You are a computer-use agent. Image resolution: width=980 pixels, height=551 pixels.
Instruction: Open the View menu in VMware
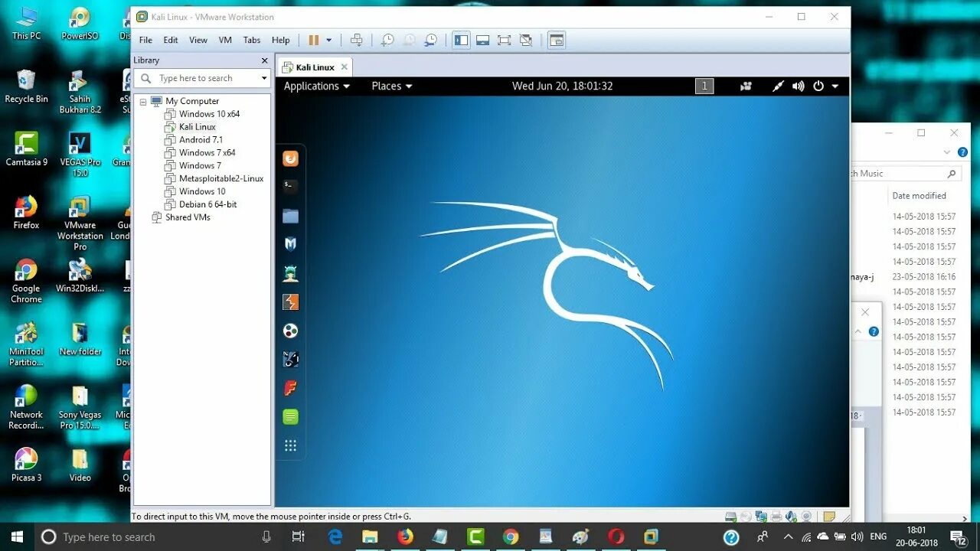coord(198,40)
